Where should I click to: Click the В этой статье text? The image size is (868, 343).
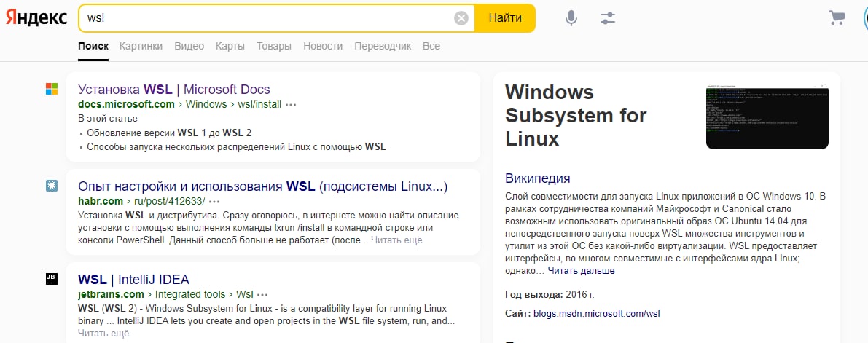point(107,119)
